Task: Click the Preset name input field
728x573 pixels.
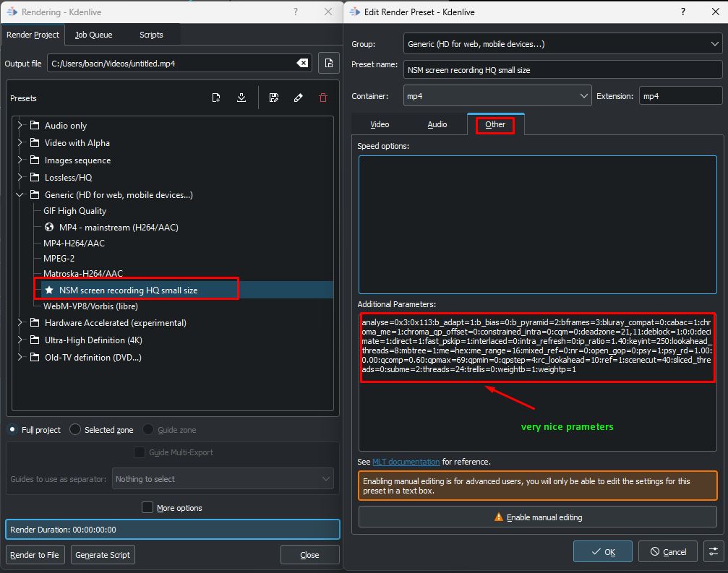Action: (562, 69)
